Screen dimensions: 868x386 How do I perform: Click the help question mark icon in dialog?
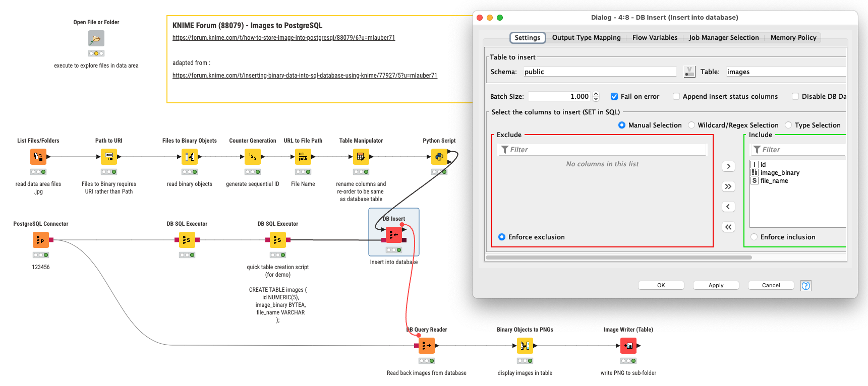coord(806,286)
